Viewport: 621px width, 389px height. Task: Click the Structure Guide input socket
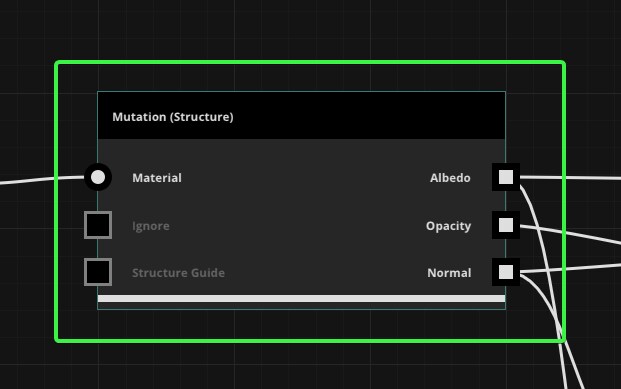point(98,272)
